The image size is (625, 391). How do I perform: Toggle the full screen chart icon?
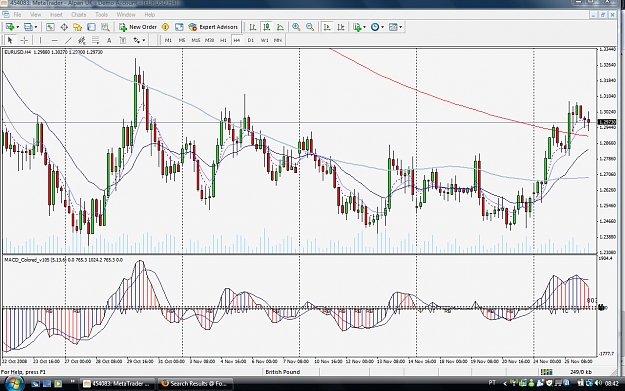coord(179,27)
